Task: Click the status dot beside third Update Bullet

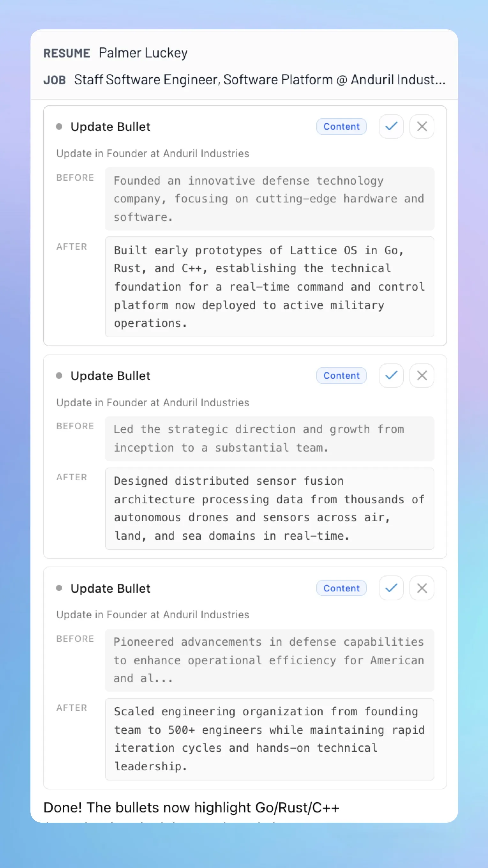Action: pyautogui.click(x=59, y=588)
